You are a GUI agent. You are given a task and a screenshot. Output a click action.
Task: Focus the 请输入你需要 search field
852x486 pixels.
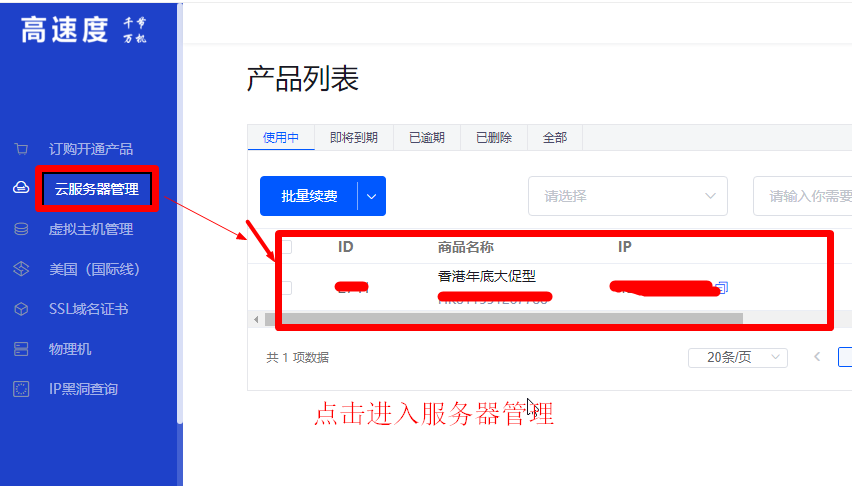[x=803, y=196]
